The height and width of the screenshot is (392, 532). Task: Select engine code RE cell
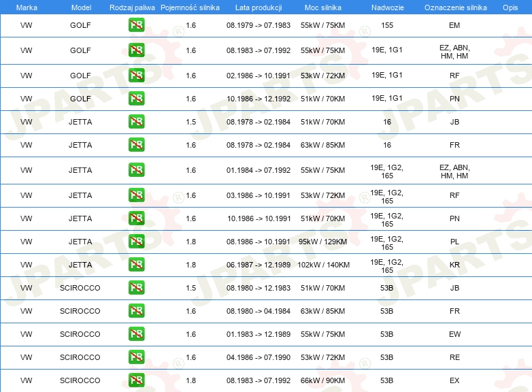click(x=454, y=357)
